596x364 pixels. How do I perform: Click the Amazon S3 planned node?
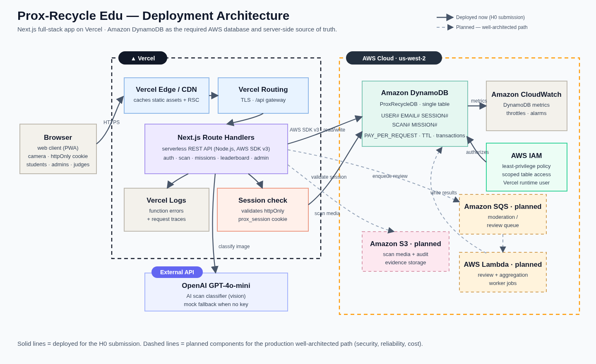tap(406, 251)
